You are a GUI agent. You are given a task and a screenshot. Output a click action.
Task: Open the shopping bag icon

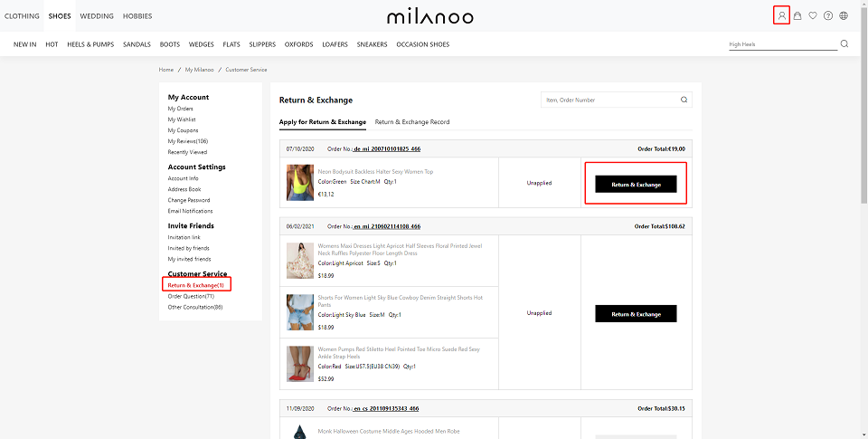pos(797,15)
